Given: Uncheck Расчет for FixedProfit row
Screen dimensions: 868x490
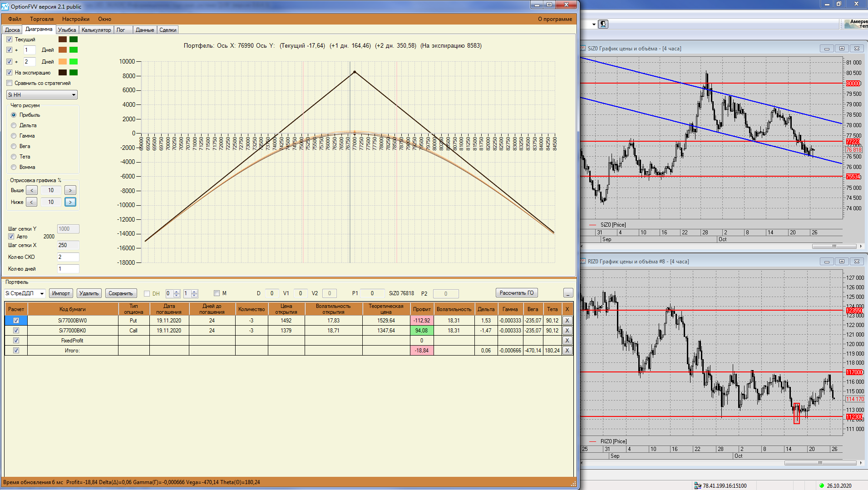Looking at the screenshot, I should coord(16,341).
